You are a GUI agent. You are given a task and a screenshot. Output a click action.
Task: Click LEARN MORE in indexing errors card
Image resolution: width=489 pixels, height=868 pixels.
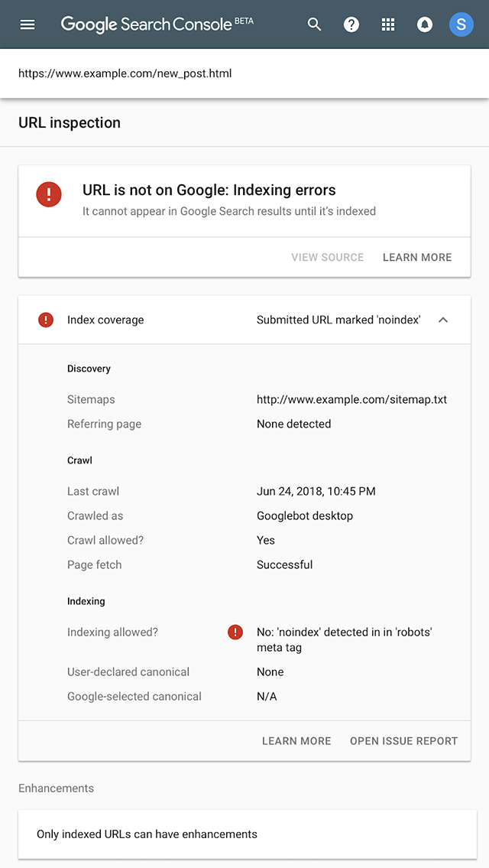[417, 258]
